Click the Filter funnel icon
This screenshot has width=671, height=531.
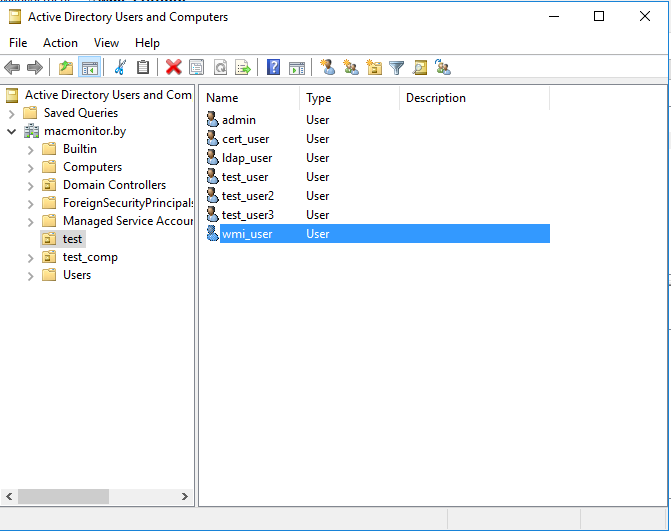[397, 67]
